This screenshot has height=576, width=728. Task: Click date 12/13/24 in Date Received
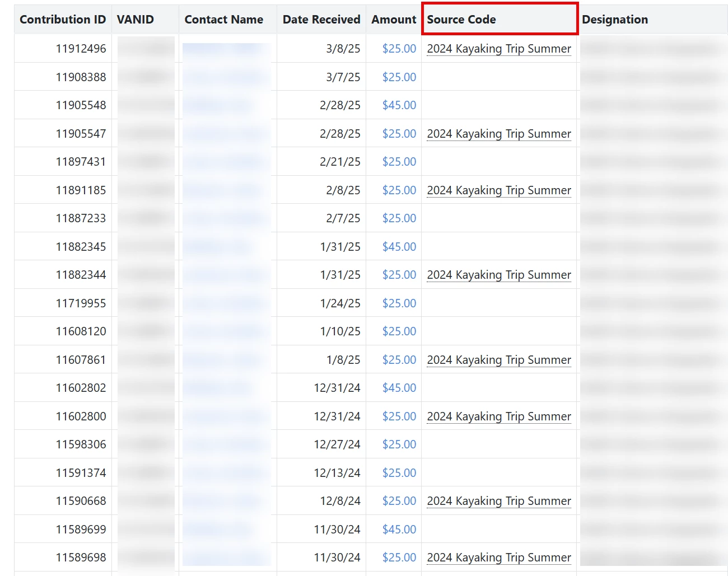point(337,473)
